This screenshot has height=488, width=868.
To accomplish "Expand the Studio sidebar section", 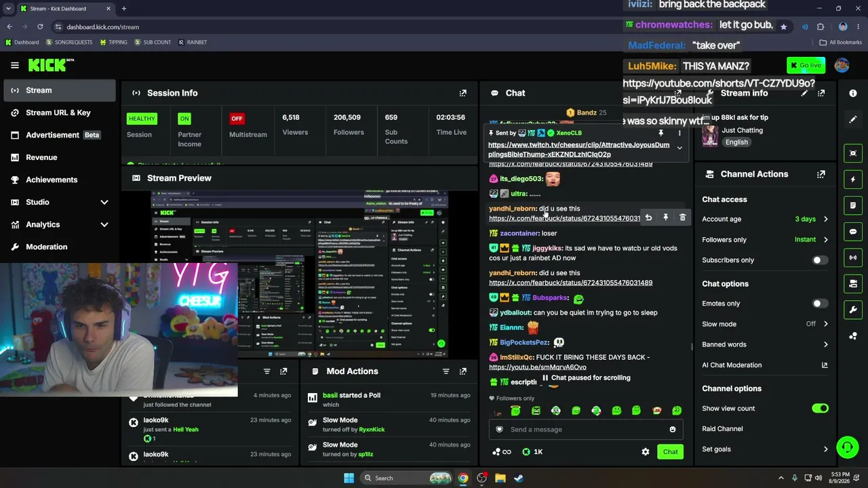I will 104,202.
